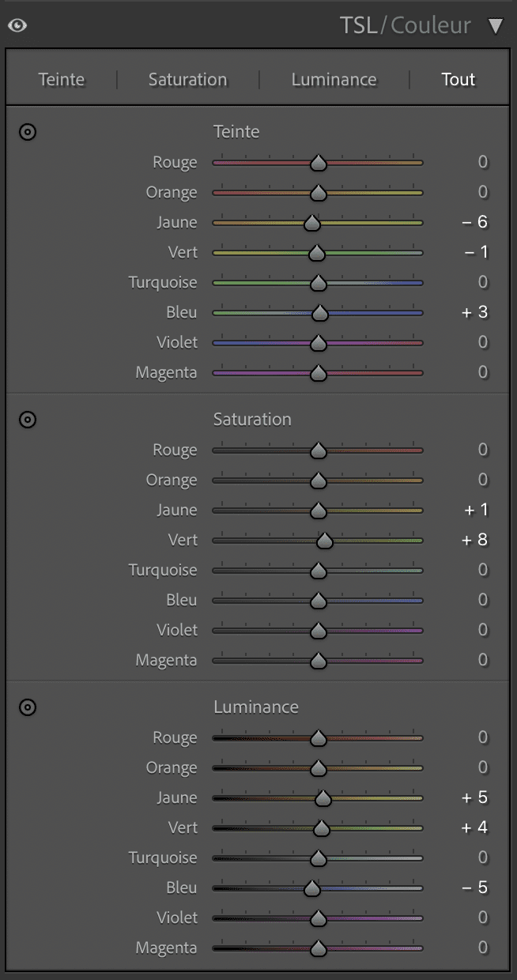Click the Bleu luminance slider handle
The height and width of the screenshot is (980, 517).
coord(312,889)
